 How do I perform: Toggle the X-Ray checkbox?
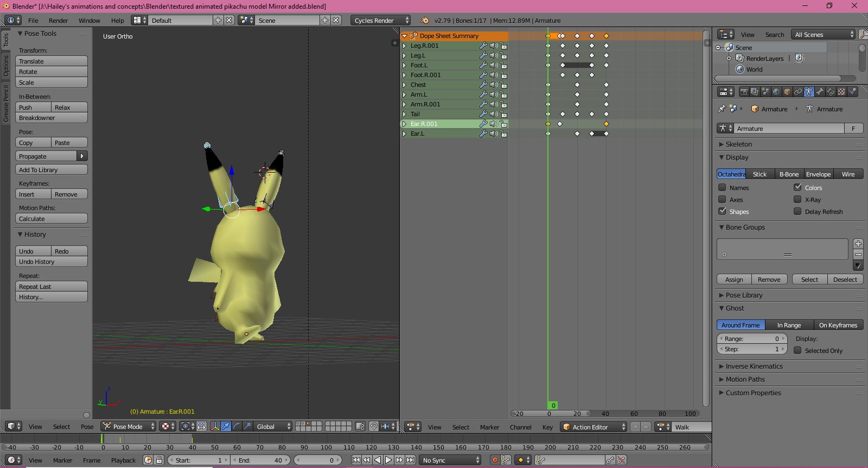(x=797, y=199)
